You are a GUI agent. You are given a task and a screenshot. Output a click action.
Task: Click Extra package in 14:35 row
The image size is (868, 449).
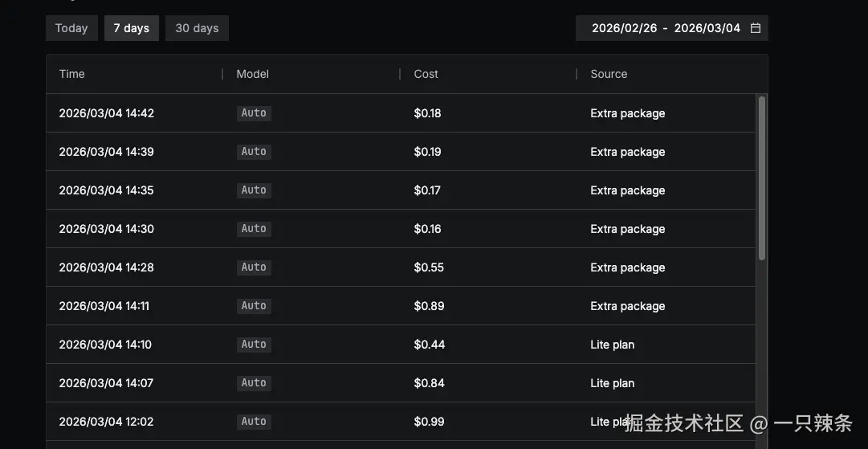[627, 190]
